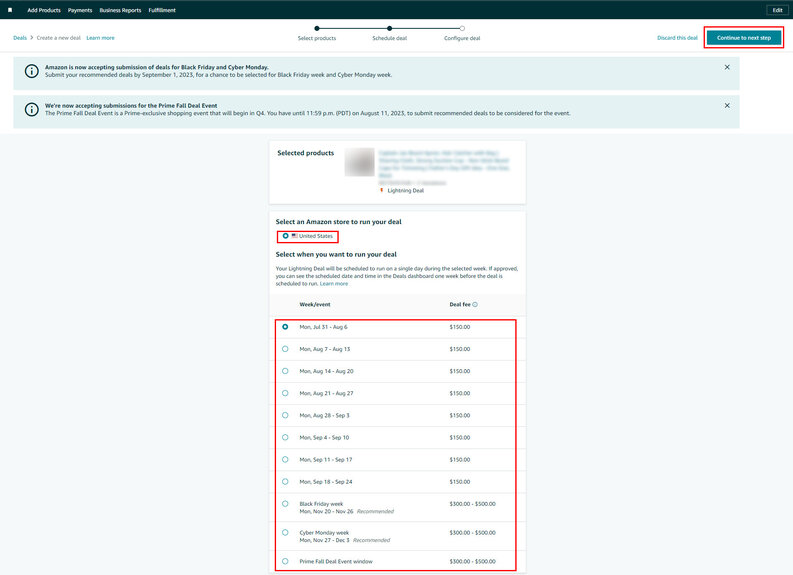Screen dimensions: 793x575
Task: Click the selected product thumbnail image
Action: click(360, 162)
